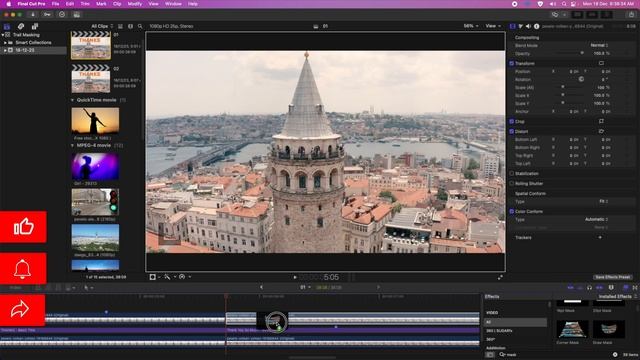Expand the Smart Collections folder
The width and height of the screenshot is (640, 360).
pos(5,42)
